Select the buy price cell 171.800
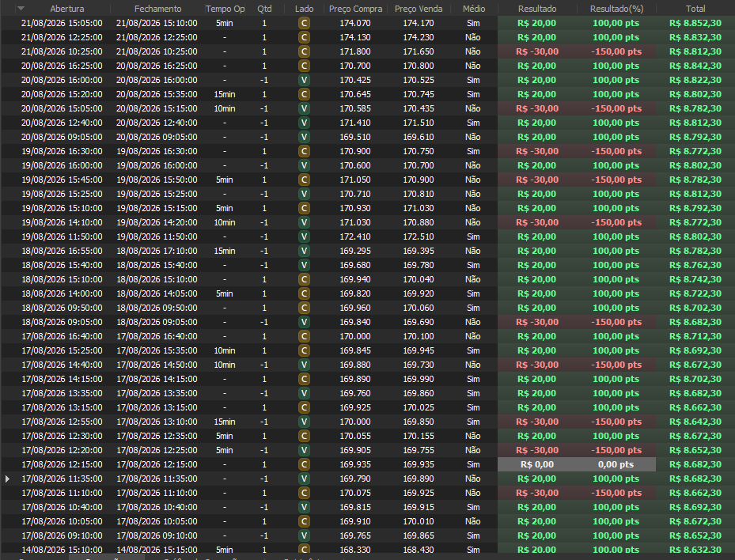The image size is (735, 560). click(x=355, y=51)
